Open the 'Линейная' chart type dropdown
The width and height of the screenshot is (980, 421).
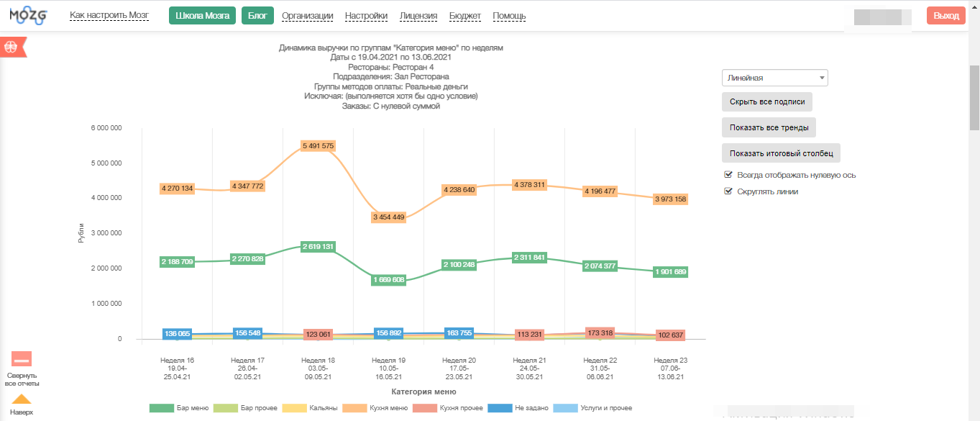point(774,78)
